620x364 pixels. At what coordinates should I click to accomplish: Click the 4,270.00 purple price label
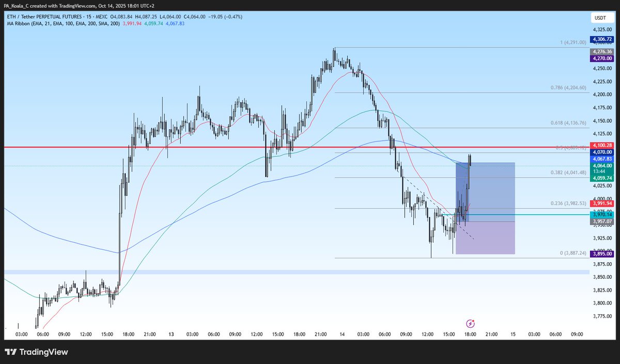[602, 58]
